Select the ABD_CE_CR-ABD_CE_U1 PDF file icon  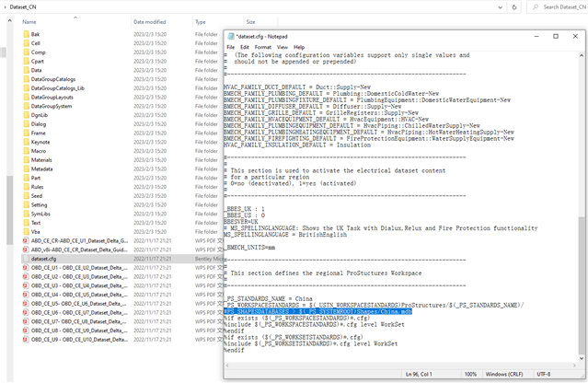tap(26, 240)
